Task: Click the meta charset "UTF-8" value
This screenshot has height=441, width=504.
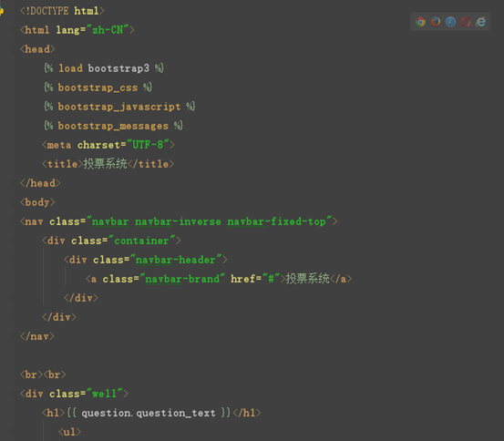Action: pos(148,145)
